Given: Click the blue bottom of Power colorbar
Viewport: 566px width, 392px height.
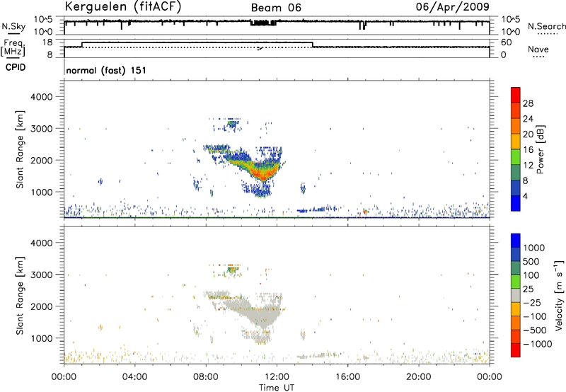Looking at the screenshot, I should (x=516, y=203).
